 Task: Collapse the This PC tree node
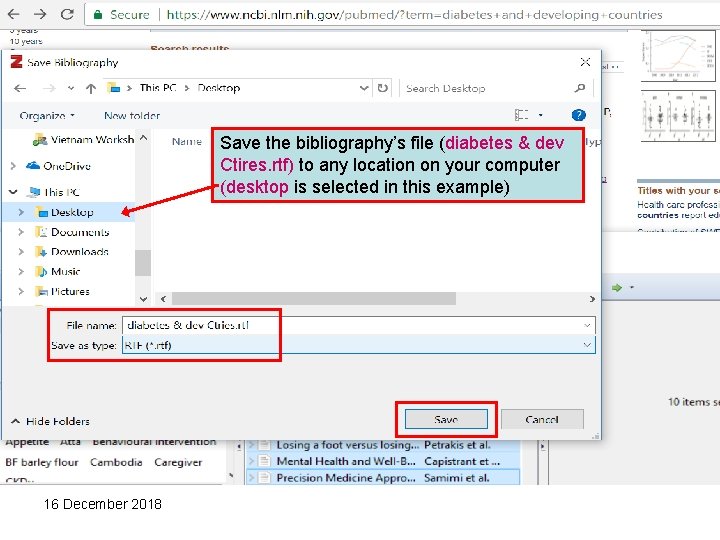13,192
